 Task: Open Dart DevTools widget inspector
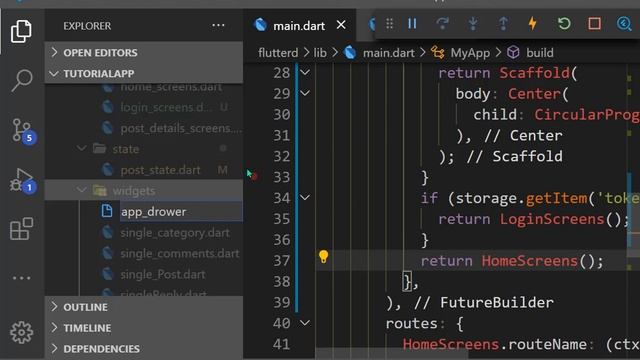click(x=624, y=24)
